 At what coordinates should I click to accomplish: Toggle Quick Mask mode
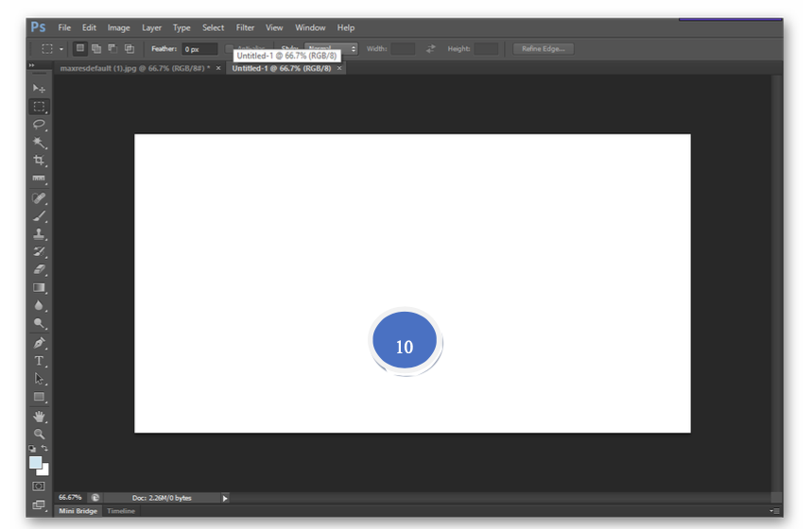(39, 486)
